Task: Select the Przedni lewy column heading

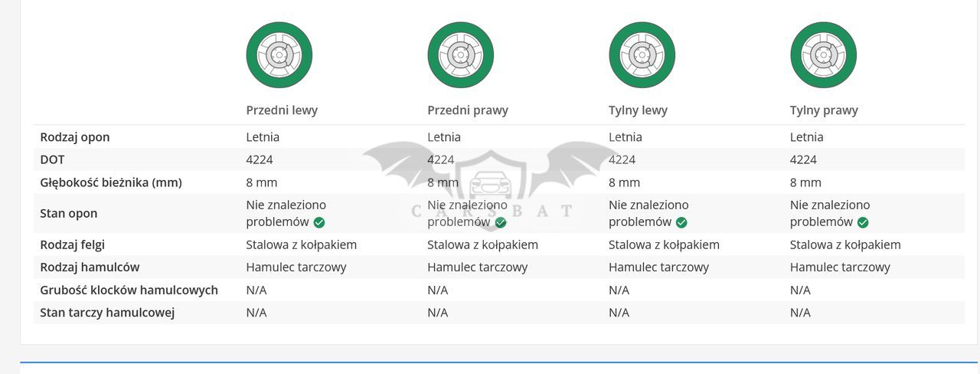Action: (282, 110)
